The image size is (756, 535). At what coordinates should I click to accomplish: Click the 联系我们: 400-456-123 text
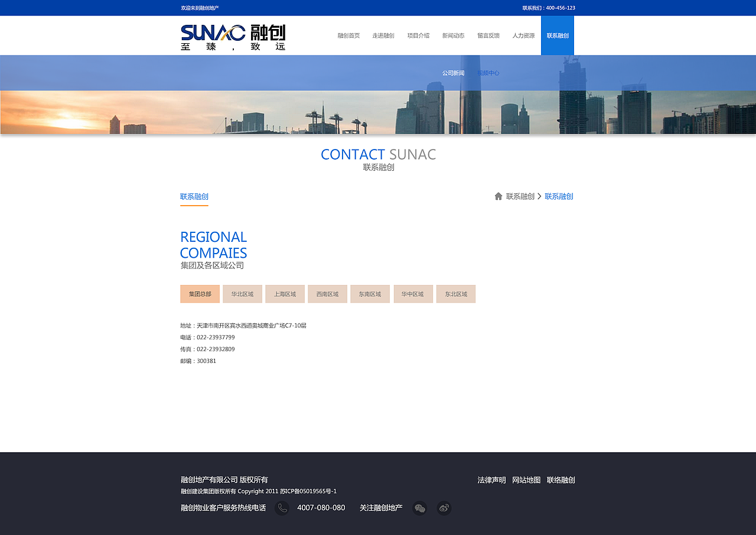click(549, 8)
